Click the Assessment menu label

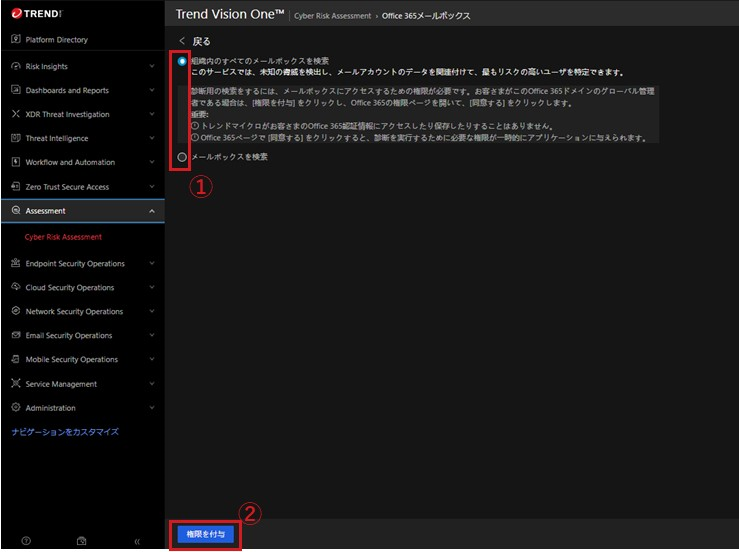(x=46, y=211)
